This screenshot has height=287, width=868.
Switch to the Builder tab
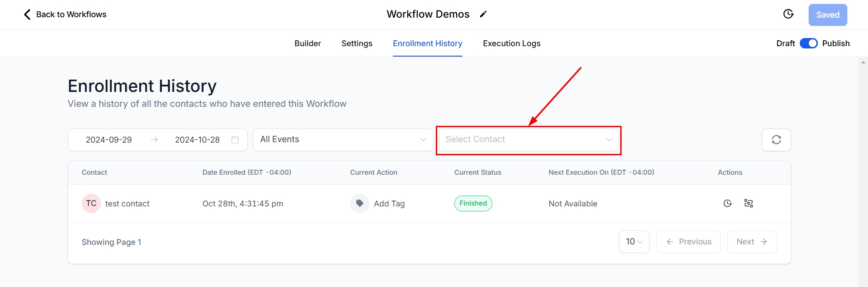(307, 43)
